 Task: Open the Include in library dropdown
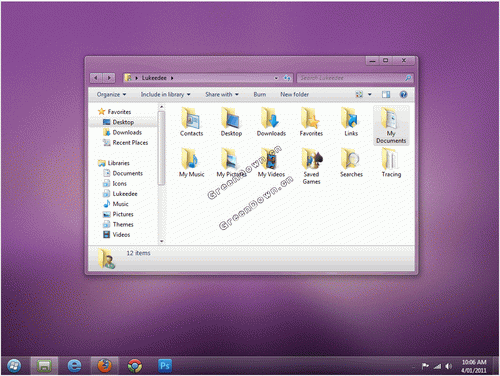(165, 95)
